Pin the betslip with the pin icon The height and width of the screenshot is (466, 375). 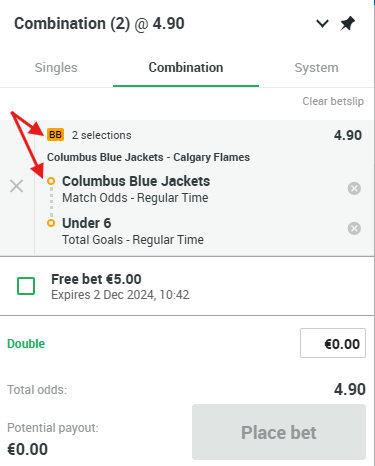(x=347, y=24)
